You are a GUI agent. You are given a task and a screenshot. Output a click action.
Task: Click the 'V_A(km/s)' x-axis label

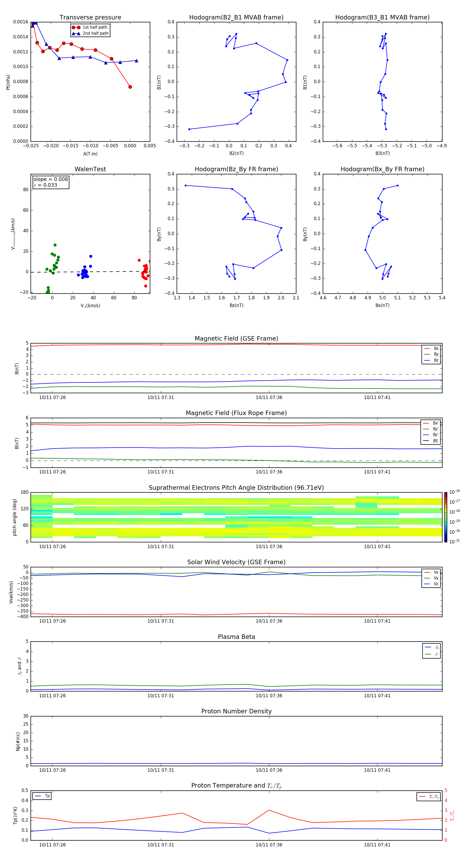pyautogui.click(x=90, y=306)
